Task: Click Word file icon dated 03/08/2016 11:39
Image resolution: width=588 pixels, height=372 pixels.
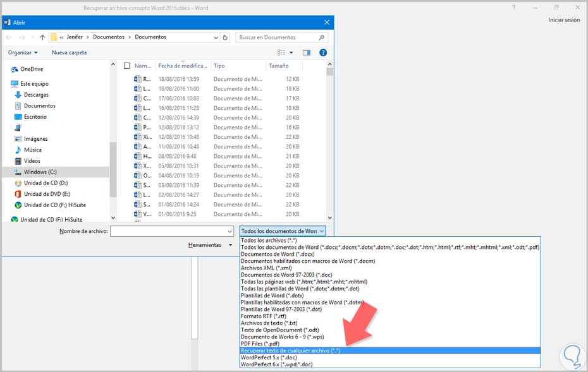Action: coord(138,185)
